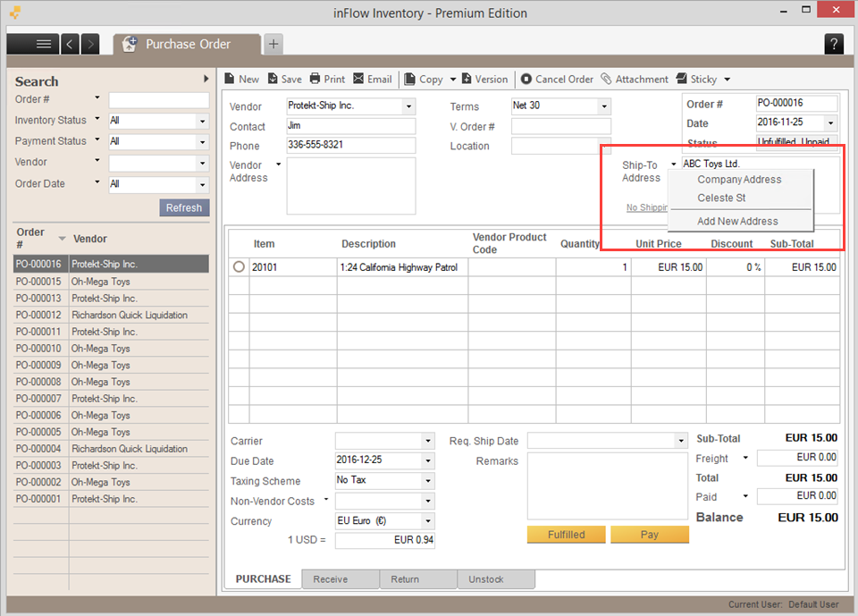This screenshot has width=858, height=616.
Task: Save the purchase order
Action: click(x=284, y=79)
